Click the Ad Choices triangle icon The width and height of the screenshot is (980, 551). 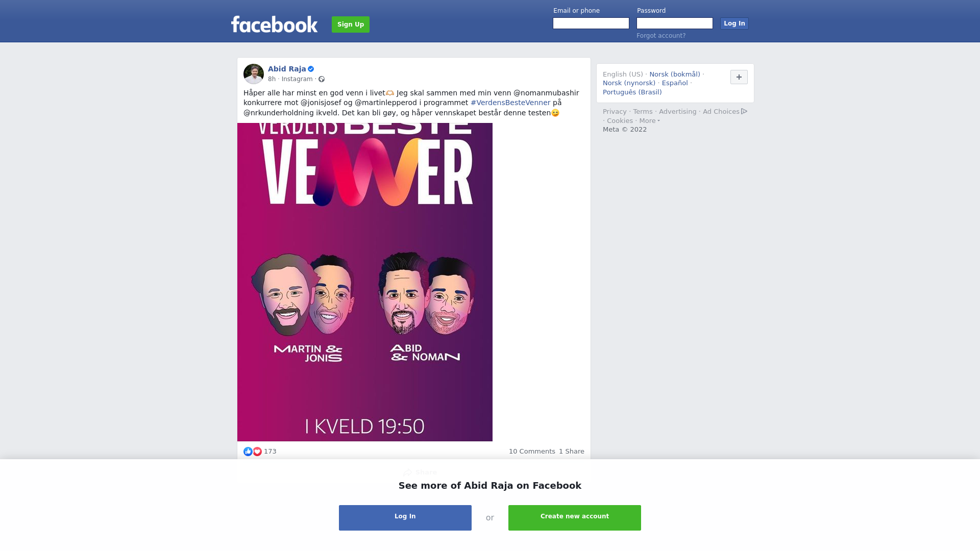744,111
